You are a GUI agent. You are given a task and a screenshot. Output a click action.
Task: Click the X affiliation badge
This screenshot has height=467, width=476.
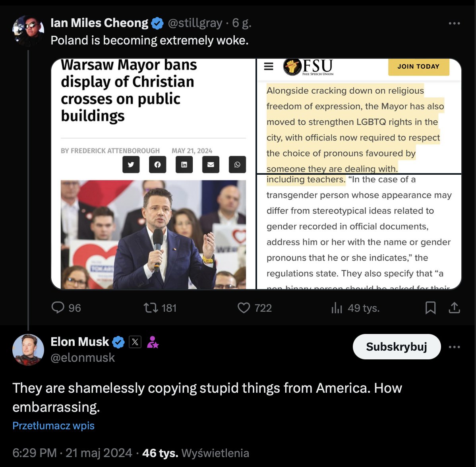coord(135,342)
